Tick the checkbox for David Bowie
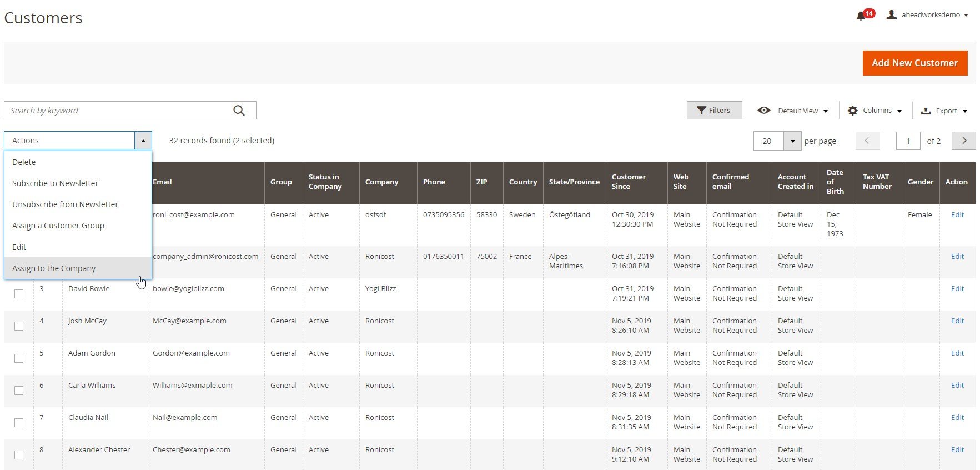The image size is (980, 470). pyautogui.click(x=19, y=294)
